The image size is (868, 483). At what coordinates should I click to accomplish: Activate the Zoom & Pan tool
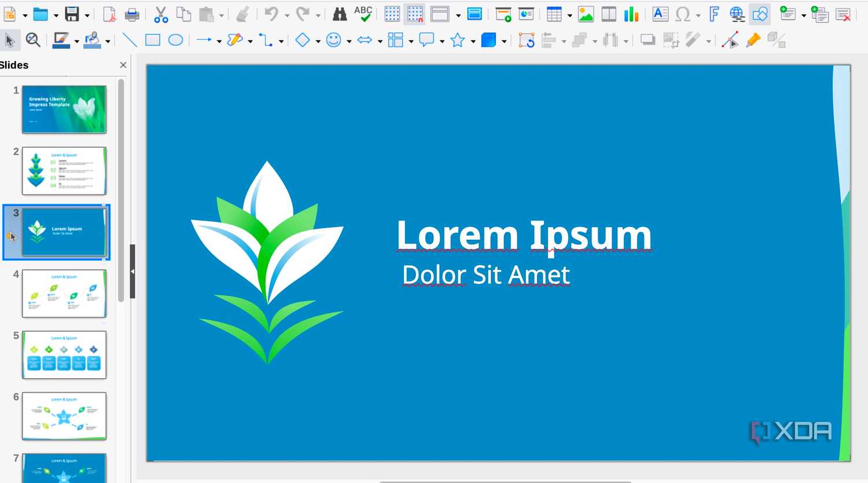33,40
